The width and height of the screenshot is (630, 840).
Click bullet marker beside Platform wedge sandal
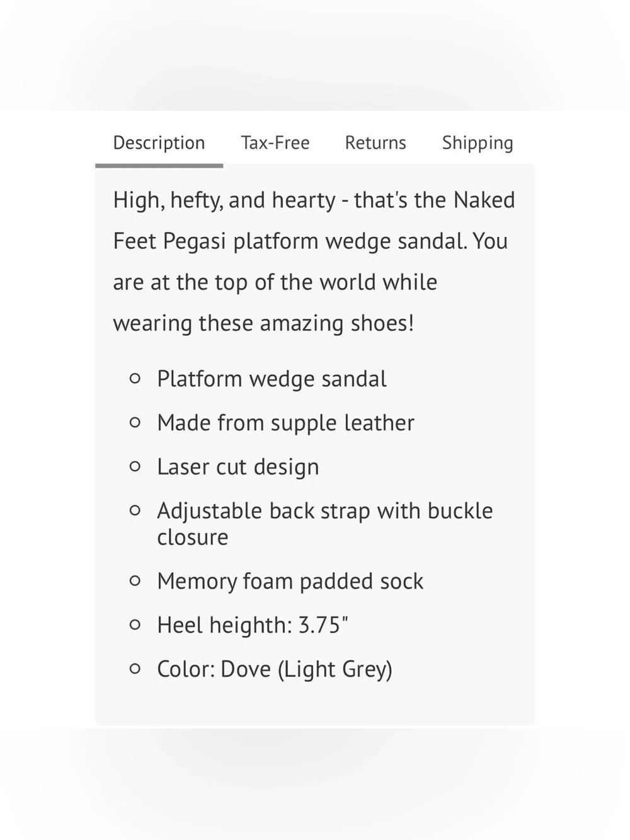[135, 379]
